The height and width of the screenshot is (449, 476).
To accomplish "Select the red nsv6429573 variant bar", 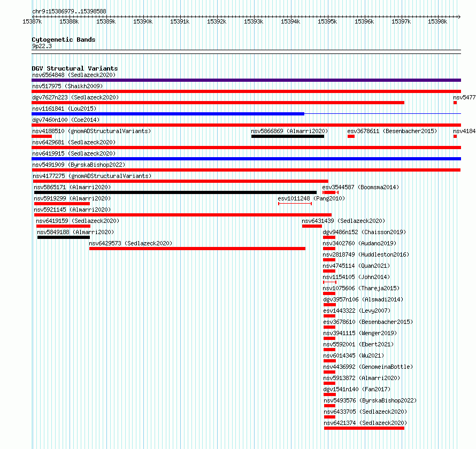I will click(x=197, y=249).
